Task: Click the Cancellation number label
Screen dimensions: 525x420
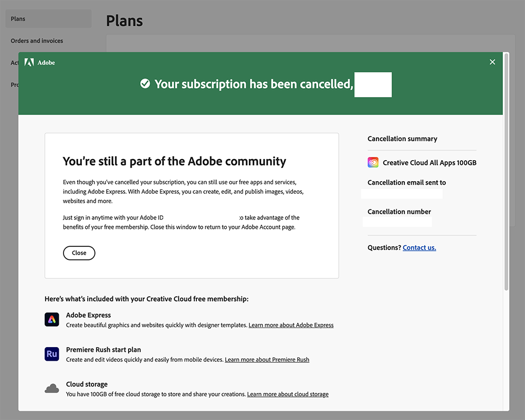Action: (399, 212)
